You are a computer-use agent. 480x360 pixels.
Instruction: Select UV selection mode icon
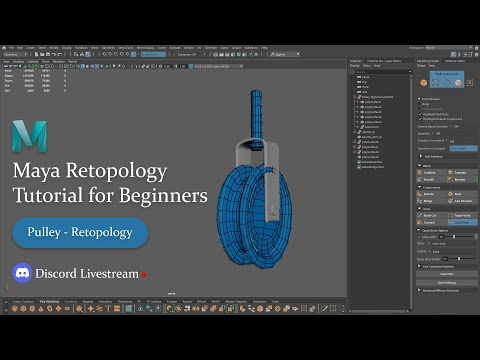pos(470,83)
